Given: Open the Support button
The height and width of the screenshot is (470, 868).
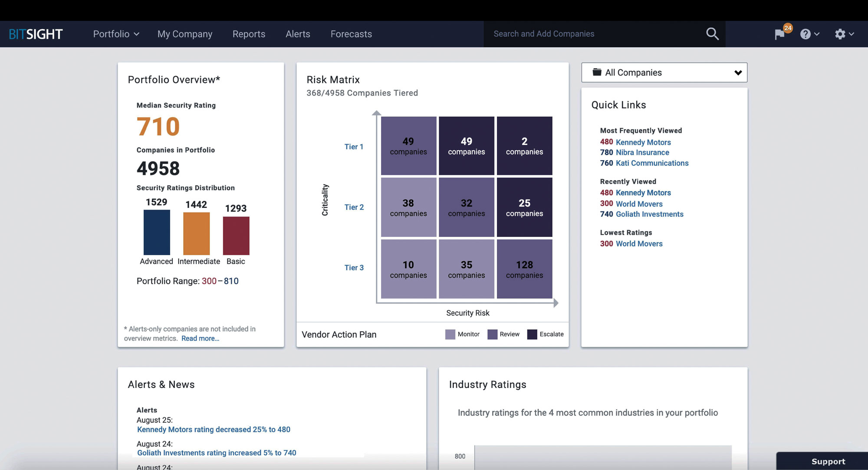Looking at the screenshot, I should coord(828,461).
